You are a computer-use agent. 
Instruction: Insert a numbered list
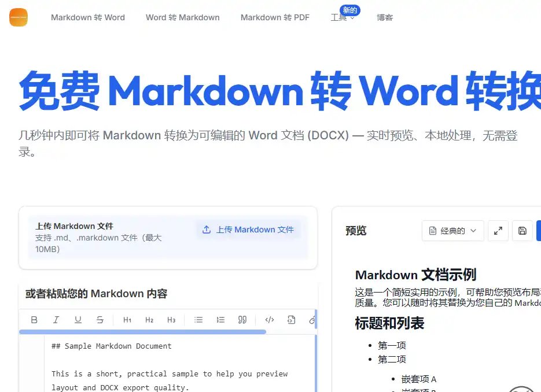point(220,320)
